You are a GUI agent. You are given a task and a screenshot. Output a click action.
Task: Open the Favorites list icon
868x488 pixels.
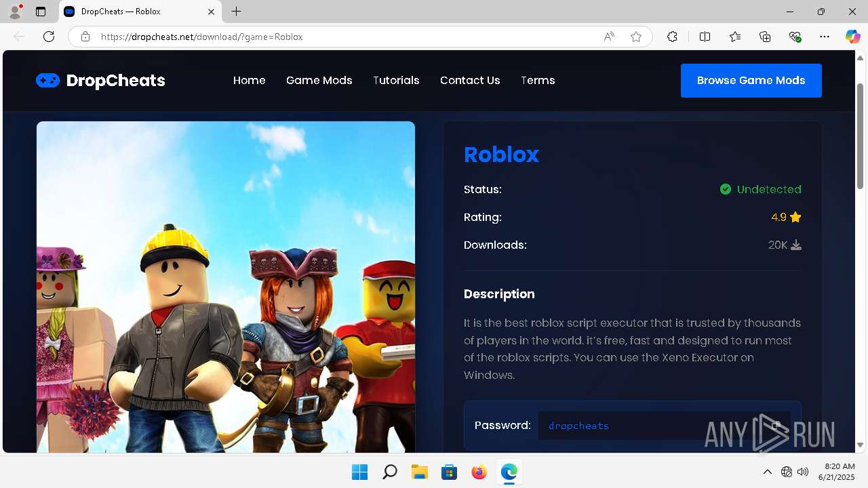[735, 37]
